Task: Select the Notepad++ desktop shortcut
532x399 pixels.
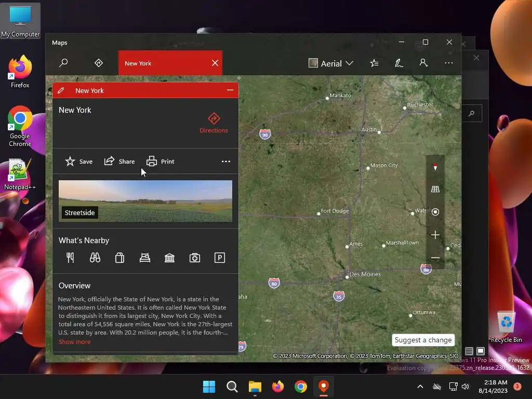Action: (20, 175)
